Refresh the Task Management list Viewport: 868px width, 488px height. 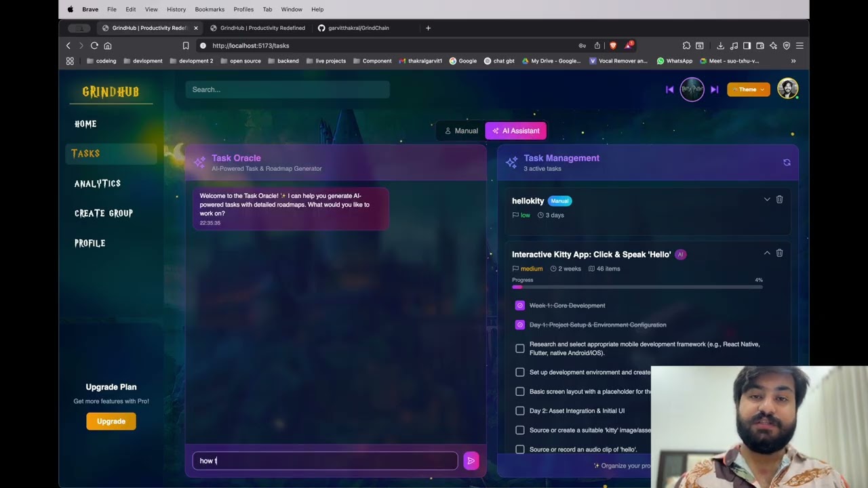787,163
